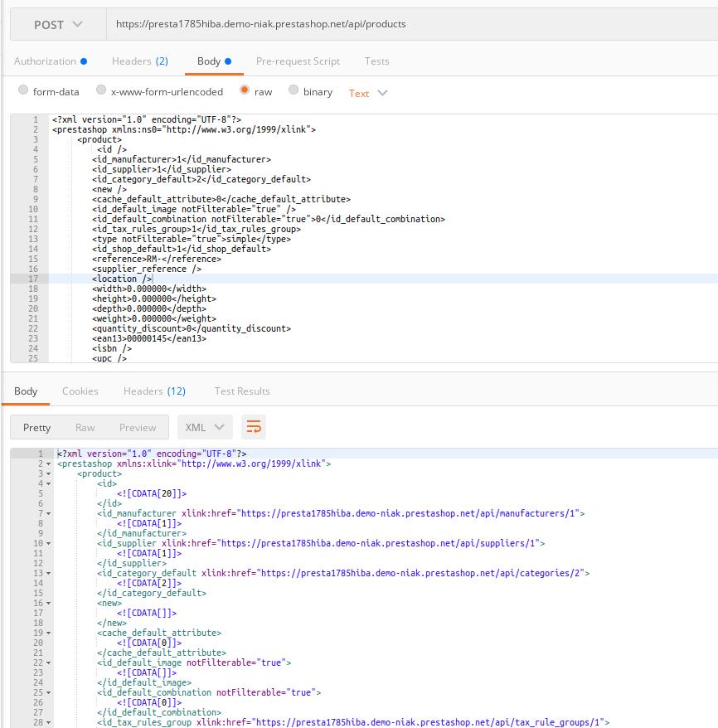Viewport: 718px width, 728px height.
Task: Switch to the Authorization tab
Action: pos(46,61)
